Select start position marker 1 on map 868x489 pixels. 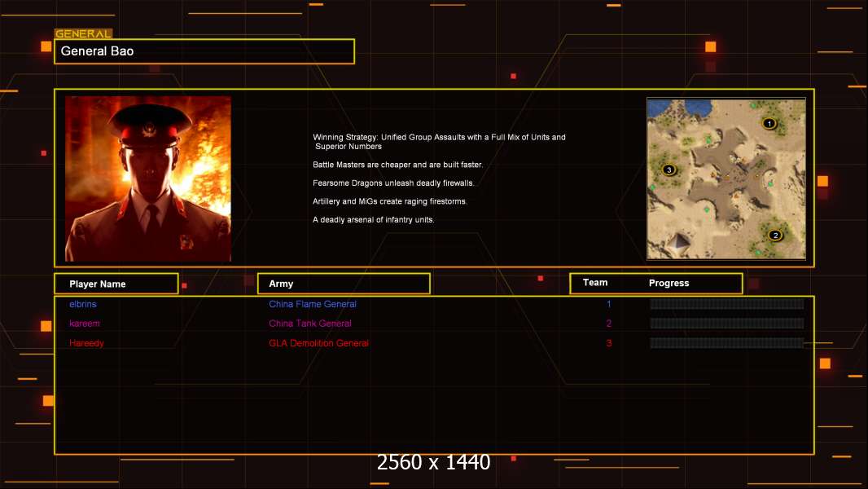coord(769,124)
